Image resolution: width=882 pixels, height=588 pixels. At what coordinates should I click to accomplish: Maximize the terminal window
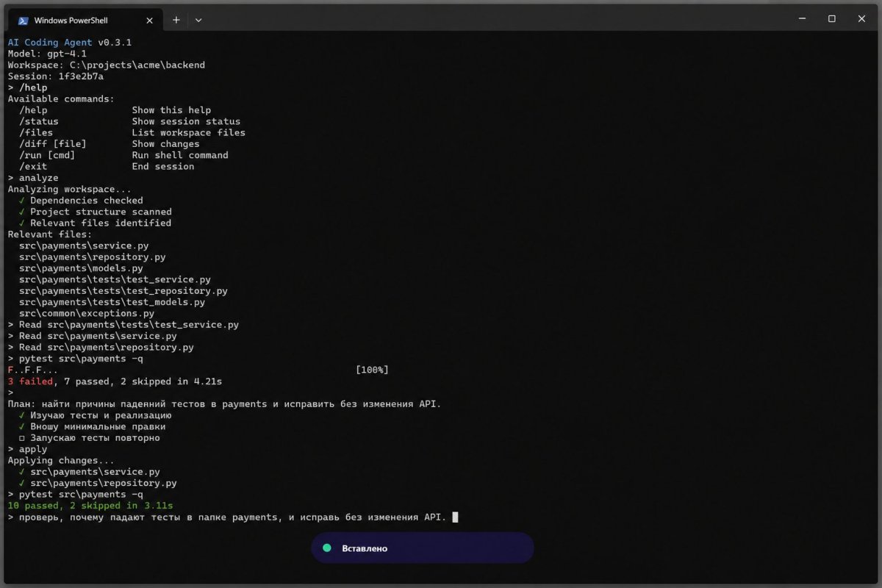pyautogui.click(x=832, y=19)
